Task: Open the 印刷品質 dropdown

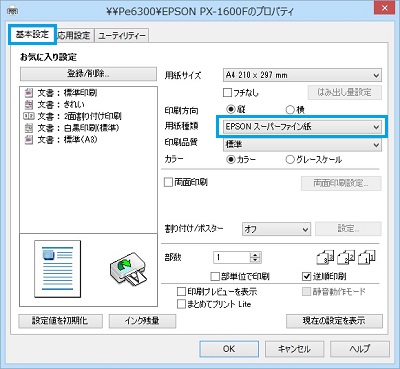Action: point(302,144)
